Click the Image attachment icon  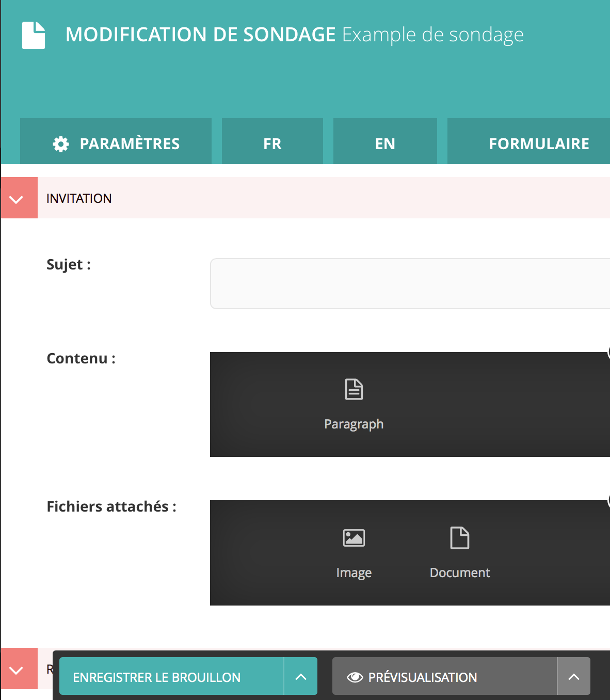[x=354, y=538]
